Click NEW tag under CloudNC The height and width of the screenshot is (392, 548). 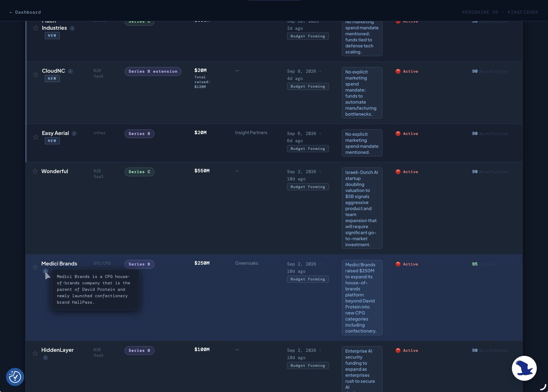pos(52,78)
